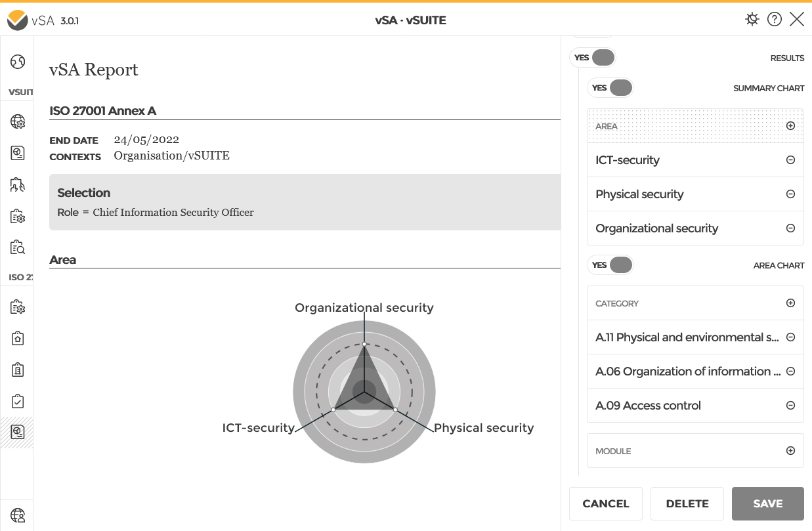Expand the CATEGORY selector with plus icon
This screenshot has width=812, height=531.
tap(790, 303)
